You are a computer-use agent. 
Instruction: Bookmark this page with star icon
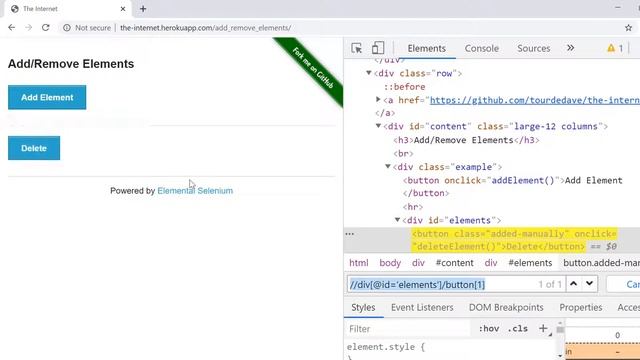point(628,28)
